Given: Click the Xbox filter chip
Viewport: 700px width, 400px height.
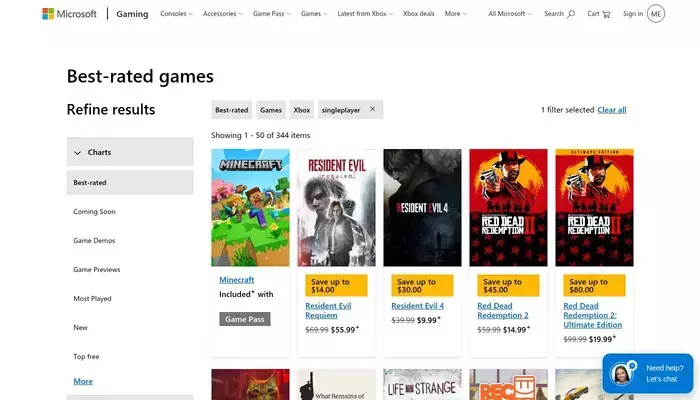Looking at the screenshot, I should (302, 110).
